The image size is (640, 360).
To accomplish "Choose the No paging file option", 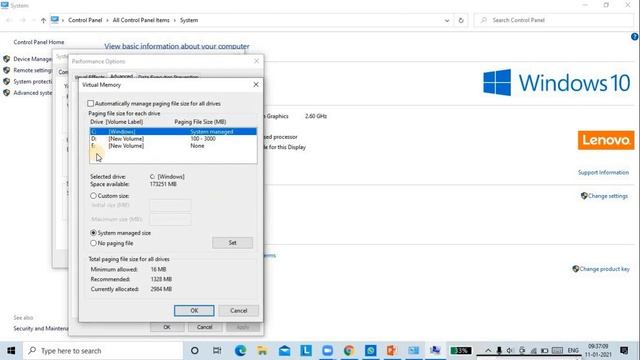I will tap(93, 243).
